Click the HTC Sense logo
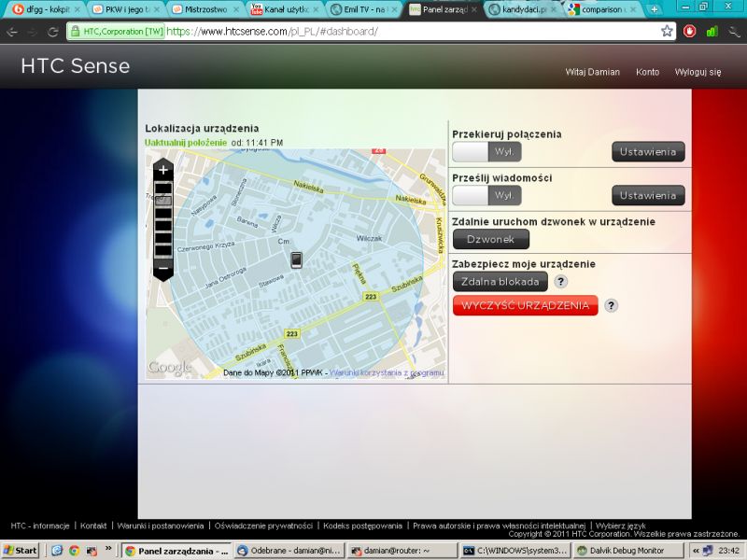The width and height of the screenshot is (747, 560). 76,65
